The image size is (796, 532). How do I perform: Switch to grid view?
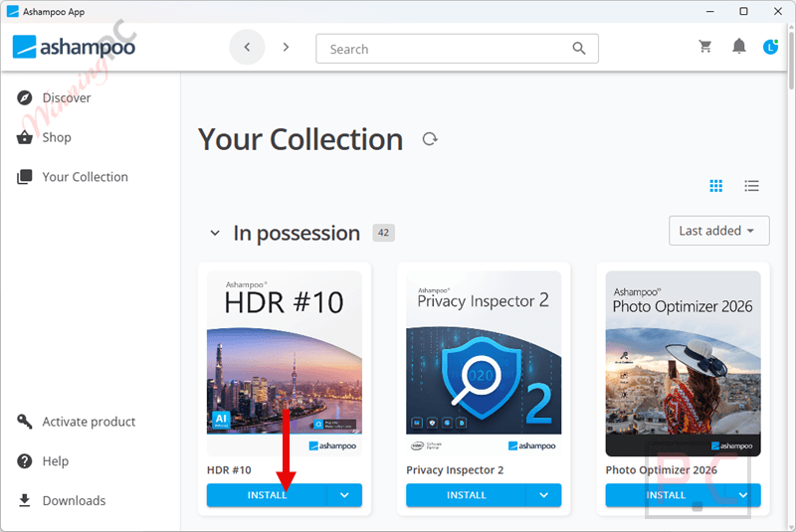(715, 186)
